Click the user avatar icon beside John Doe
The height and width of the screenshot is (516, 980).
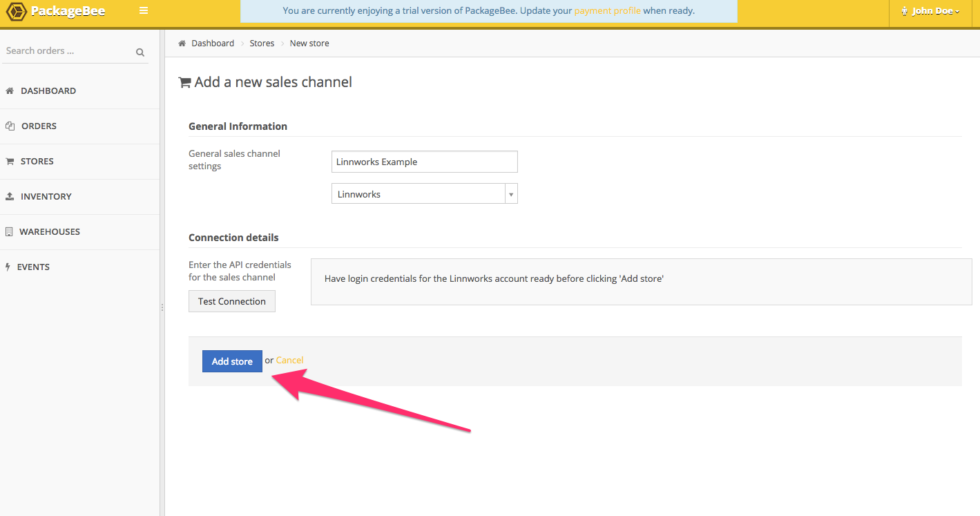(905, 11)
